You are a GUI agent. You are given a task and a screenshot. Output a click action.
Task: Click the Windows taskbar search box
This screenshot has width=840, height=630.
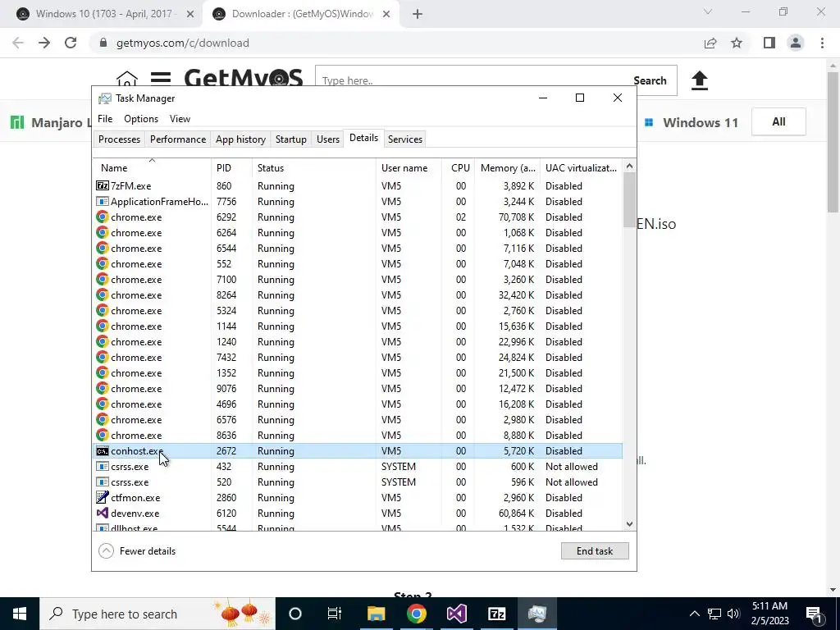pyautogui.click(x=157, y=614)
